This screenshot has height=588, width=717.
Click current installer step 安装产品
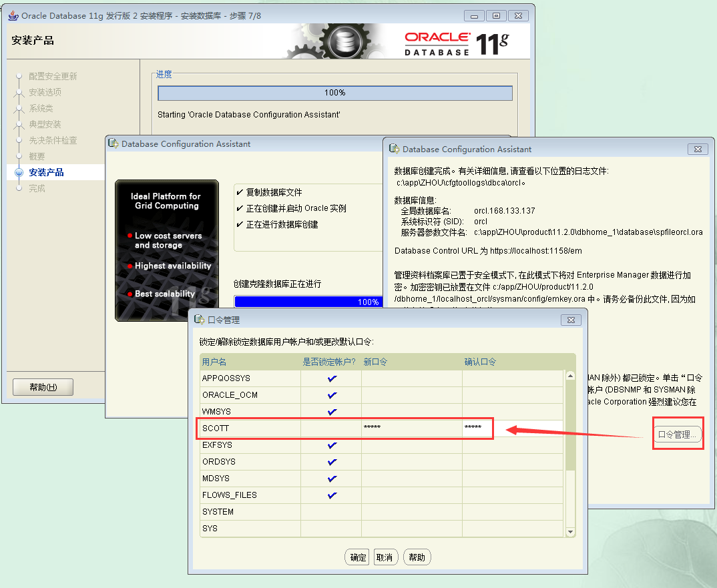pyautogui.click(x=46, y=172)
